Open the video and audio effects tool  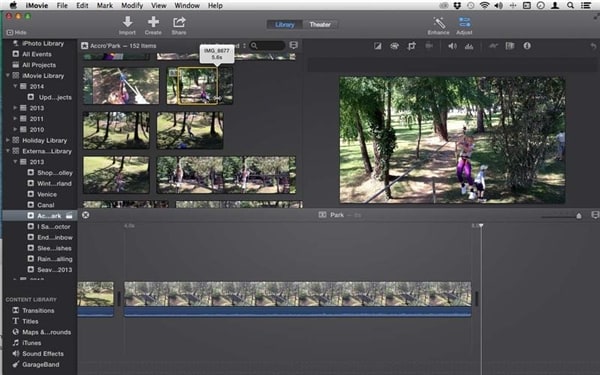(x=510, y=46)
